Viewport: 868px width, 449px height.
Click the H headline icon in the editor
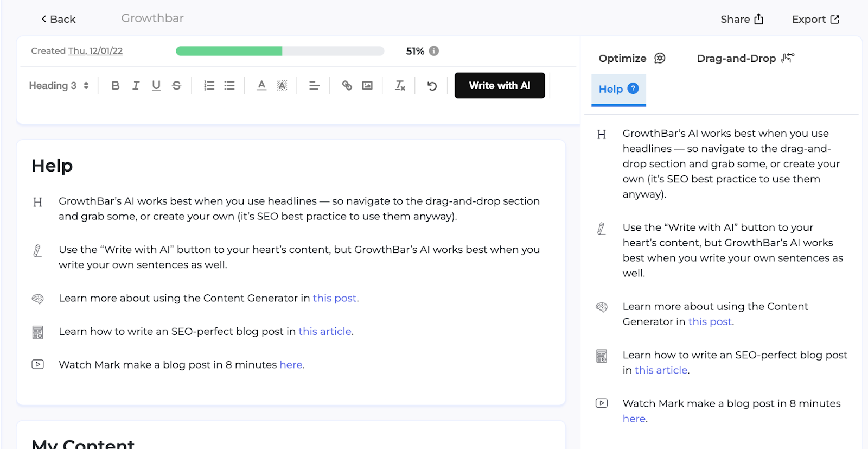(x=37, y=202)
